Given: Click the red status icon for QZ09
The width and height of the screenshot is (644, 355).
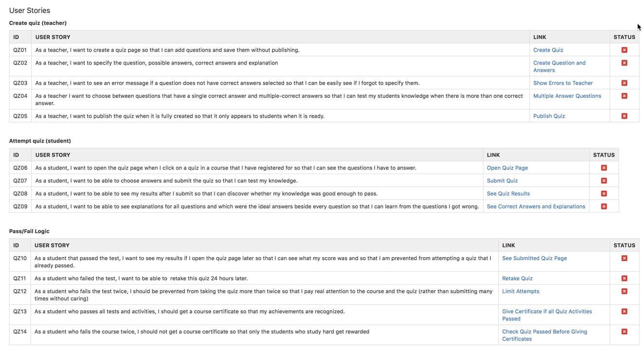Looking at the screenshot, I should (x=604, y=206).
